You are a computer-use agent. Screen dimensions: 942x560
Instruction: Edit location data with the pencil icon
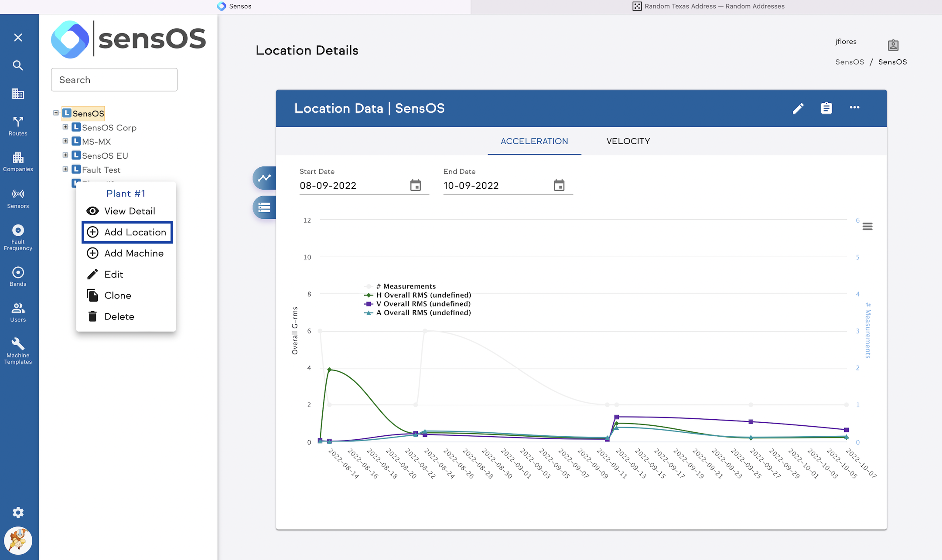point(798,108)
